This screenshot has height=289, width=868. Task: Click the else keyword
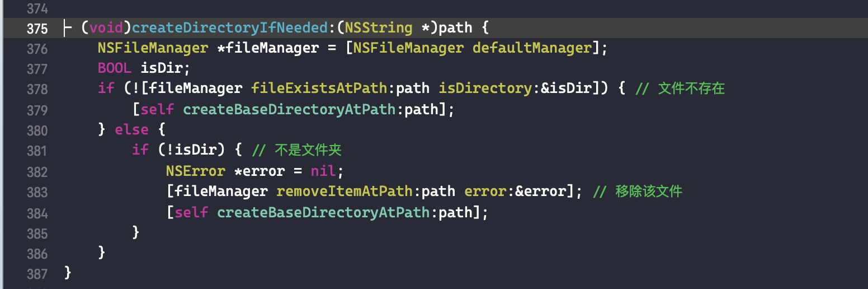pos(131,130)
